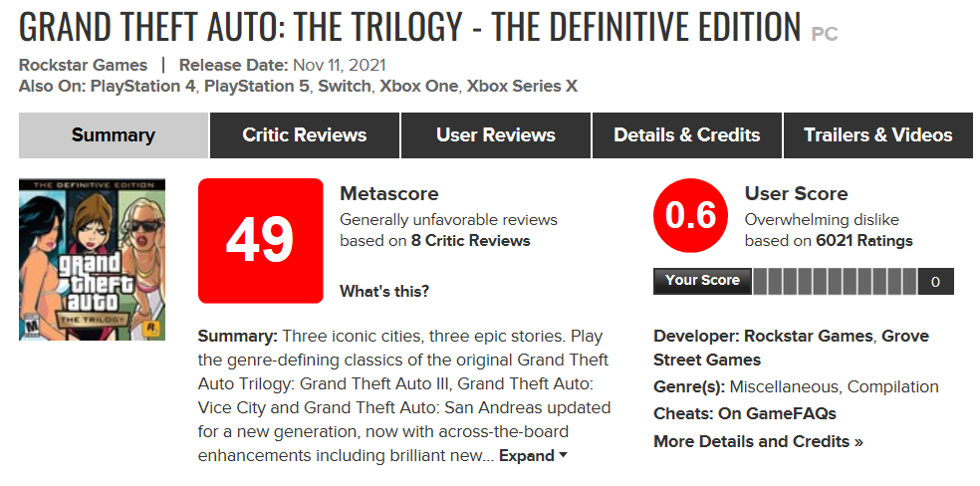Switch to the Xbox Series X version
Image resolution: width=980 pixels, height=486 pixels.
pyautogui.click(x=522, y=86)
